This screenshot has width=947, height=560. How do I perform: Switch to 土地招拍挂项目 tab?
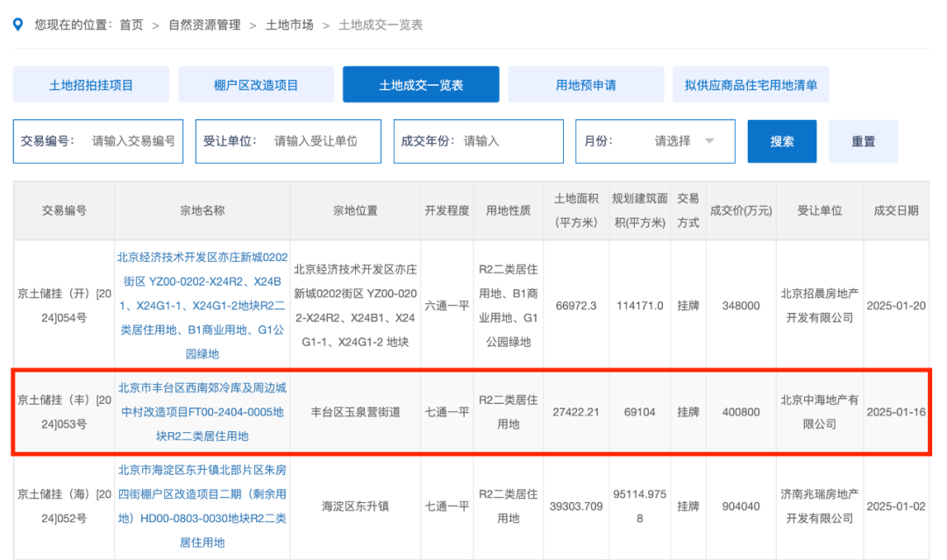91,85
